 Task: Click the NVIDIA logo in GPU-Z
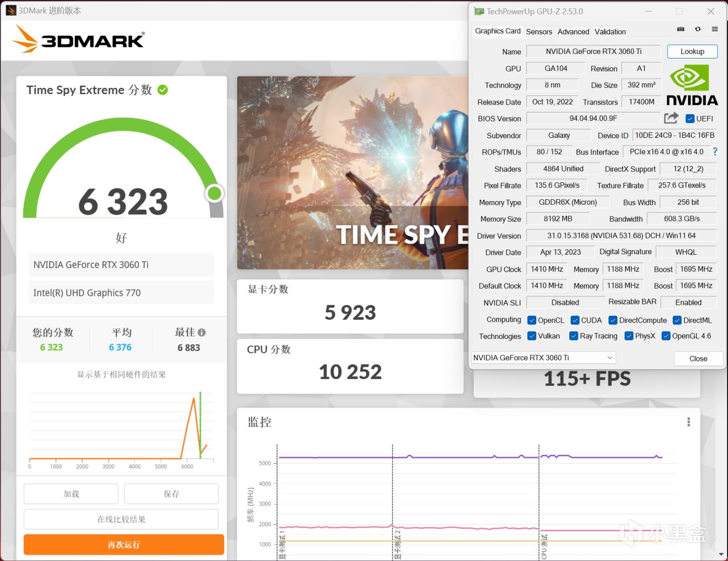(x=692, y=85)
